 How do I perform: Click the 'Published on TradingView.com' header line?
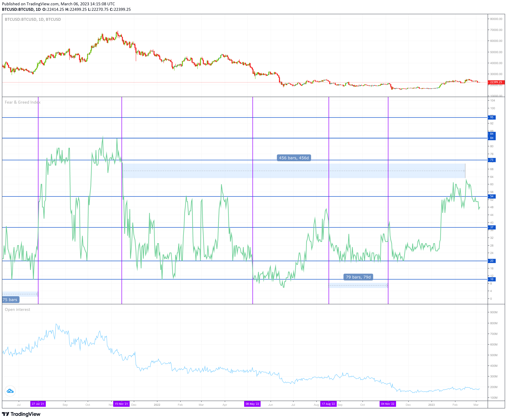coord(58,4)
